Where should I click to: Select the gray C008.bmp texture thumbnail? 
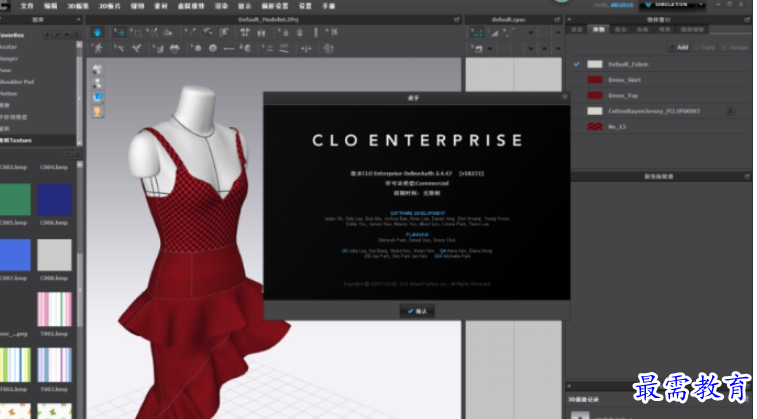[x=55, y=255]
